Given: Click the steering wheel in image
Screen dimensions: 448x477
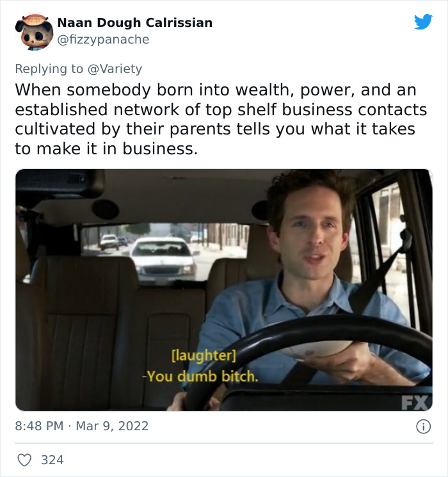Looking at the screenshot, I should pyautogui.click(x=307, y=359).
